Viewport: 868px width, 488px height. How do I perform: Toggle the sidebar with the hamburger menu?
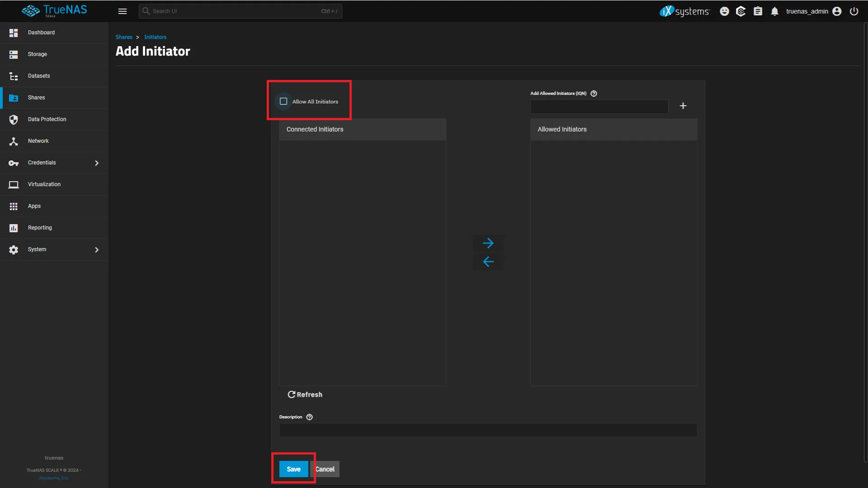(123, 11)
